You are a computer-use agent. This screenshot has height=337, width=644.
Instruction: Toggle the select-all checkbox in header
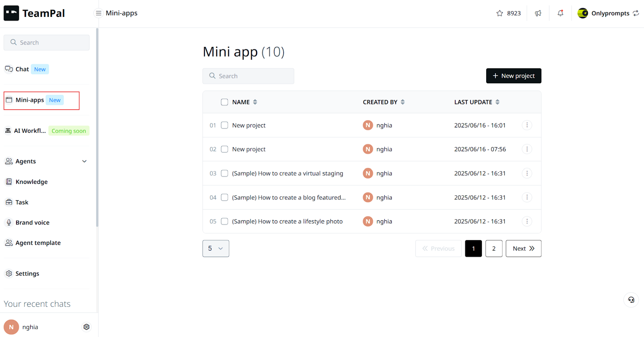point(225,102)
